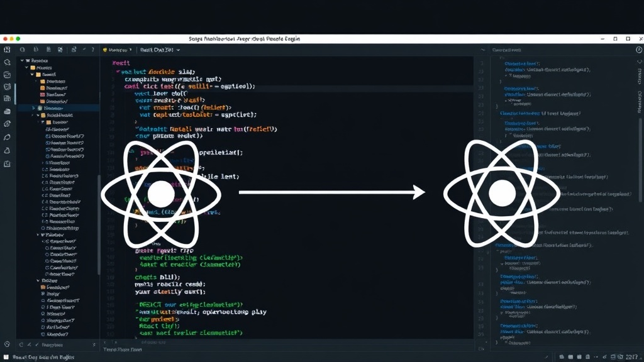Click the cloud-shaped icon in the activity bar
The image size is (644, 362).
tap(7, 111)
